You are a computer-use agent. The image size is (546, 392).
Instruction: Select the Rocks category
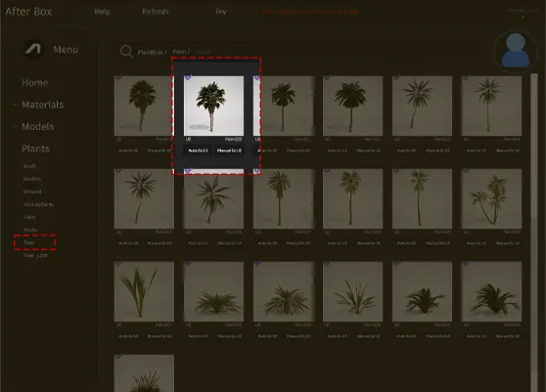pos(30,230)
